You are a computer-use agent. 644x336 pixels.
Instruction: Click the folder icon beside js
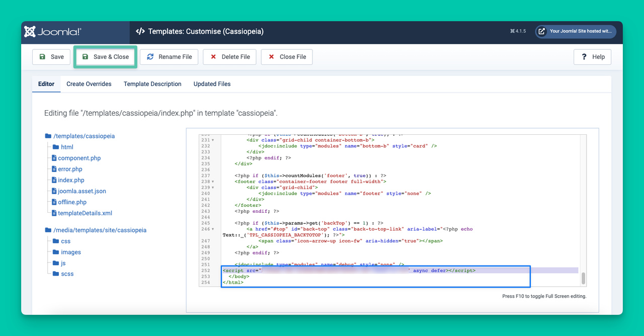click(56, 263)
